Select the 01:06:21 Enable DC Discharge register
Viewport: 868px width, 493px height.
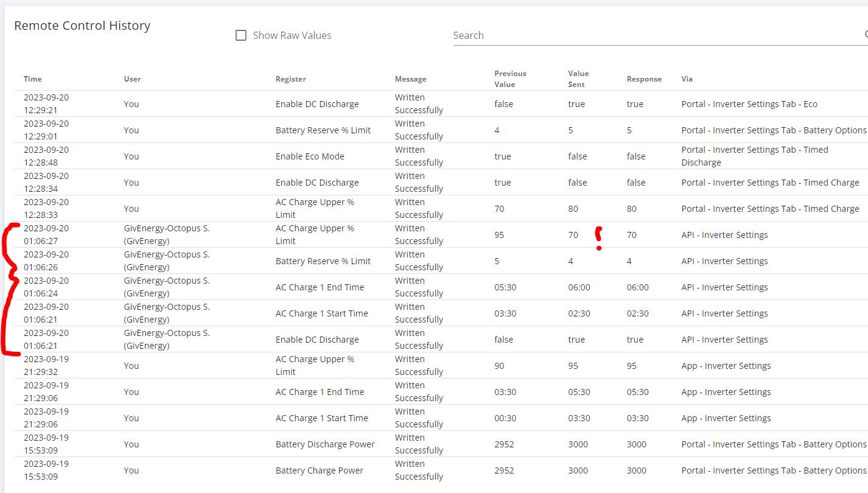(317, 340)
